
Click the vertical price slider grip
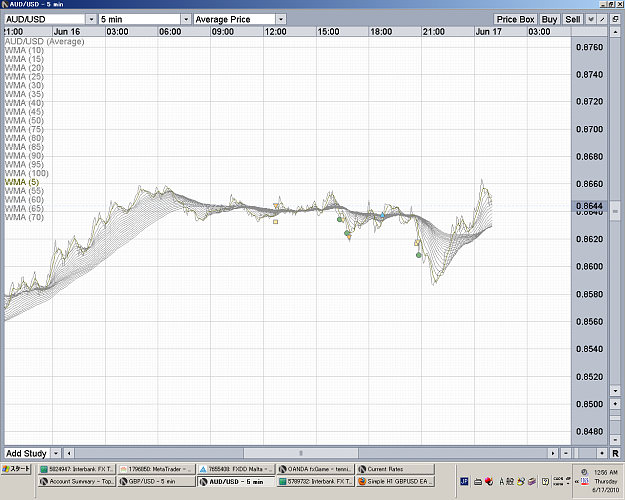615,211
